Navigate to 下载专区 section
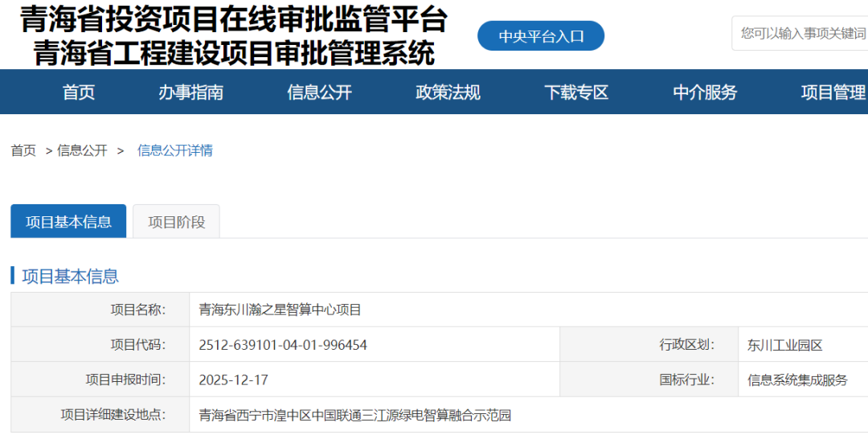Screen dimensions: 868x439 tap(576, 92)
